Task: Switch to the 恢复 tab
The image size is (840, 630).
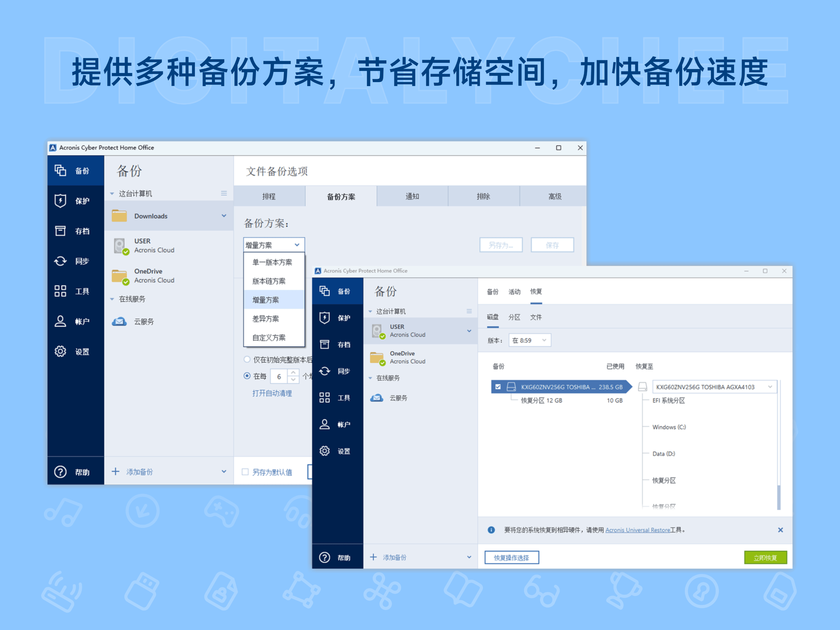Action: click(x=536, y=291)
